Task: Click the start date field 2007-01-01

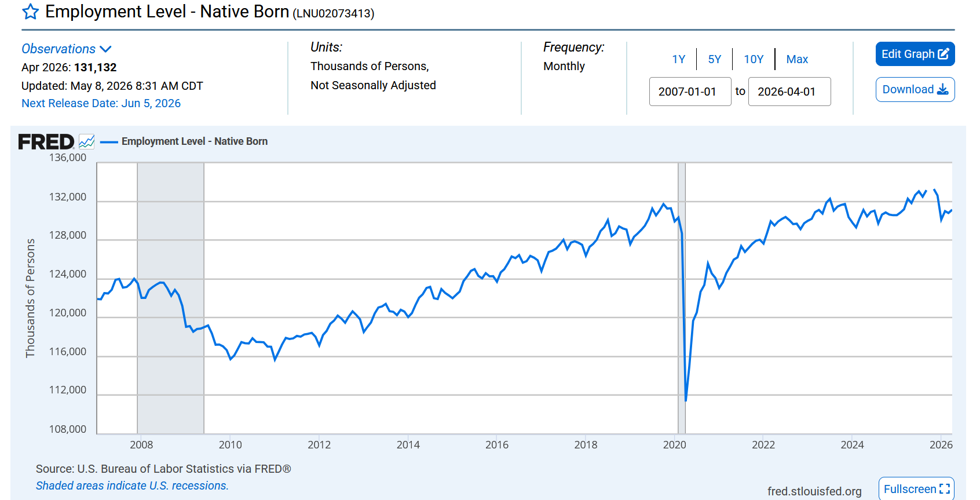Action: coord(690,92)
